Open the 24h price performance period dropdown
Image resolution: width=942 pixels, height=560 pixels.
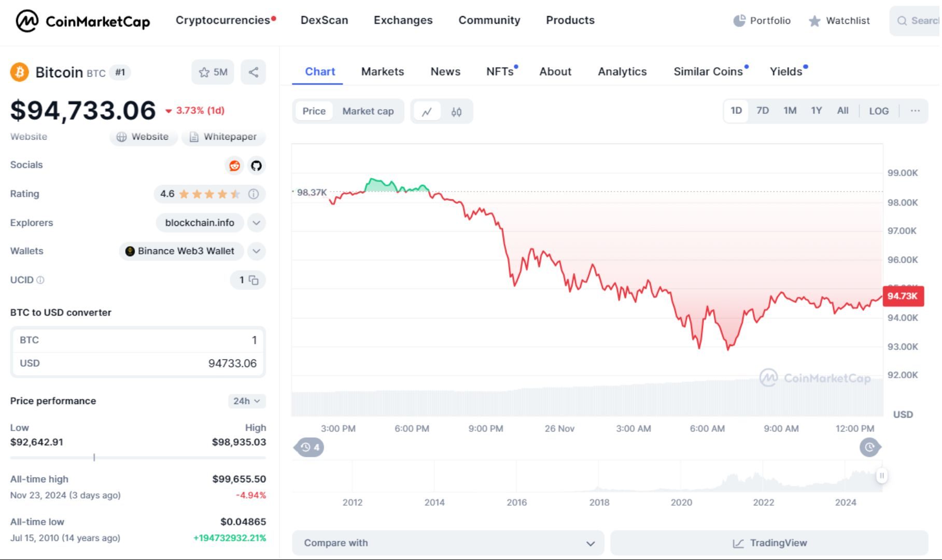point(247,401)
